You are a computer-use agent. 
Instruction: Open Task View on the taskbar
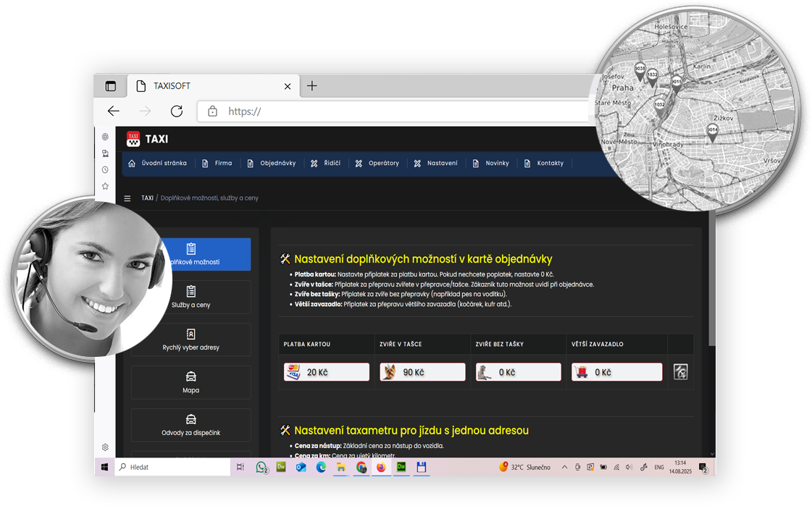pos(240,467)
